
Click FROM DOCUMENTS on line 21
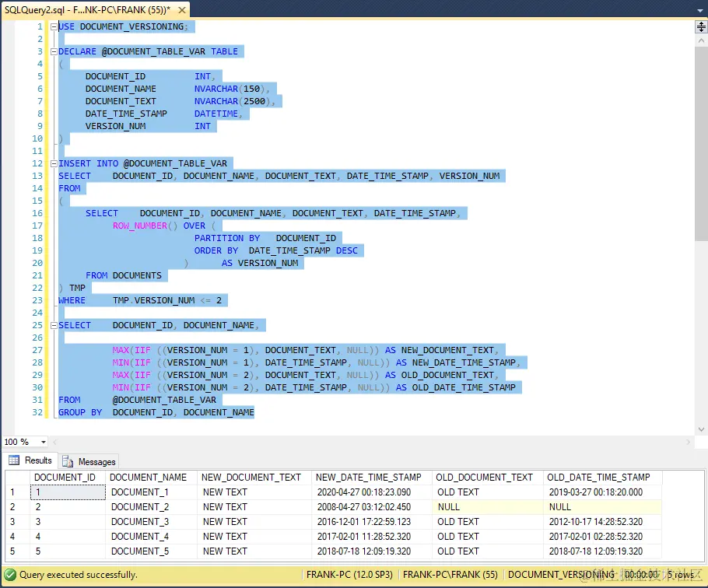124,276
